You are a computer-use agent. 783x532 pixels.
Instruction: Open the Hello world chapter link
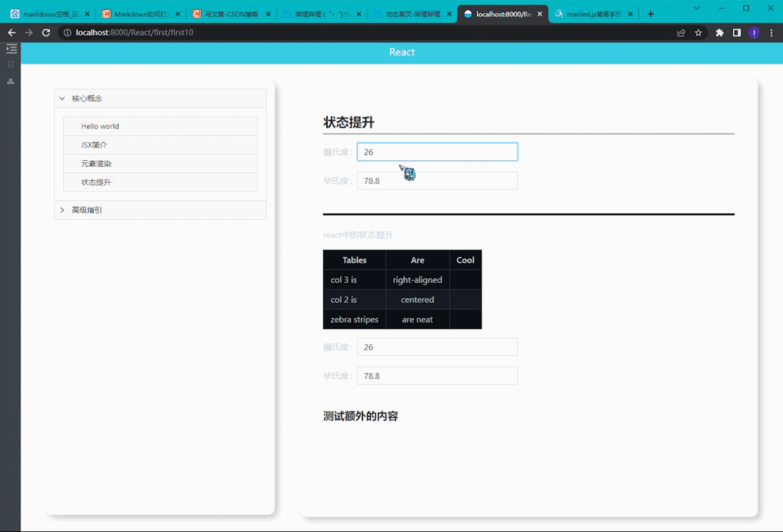pyautogui.click(x=99, y=126)
